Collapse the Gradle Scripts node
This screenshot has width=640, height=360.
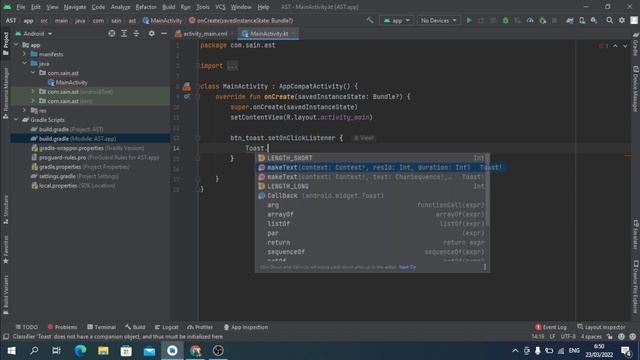17,120
